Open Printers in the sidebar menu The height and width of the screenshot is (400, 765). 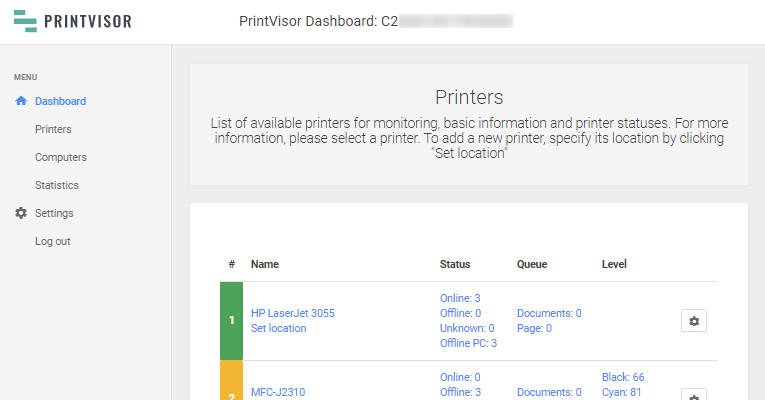pos(53,129)
